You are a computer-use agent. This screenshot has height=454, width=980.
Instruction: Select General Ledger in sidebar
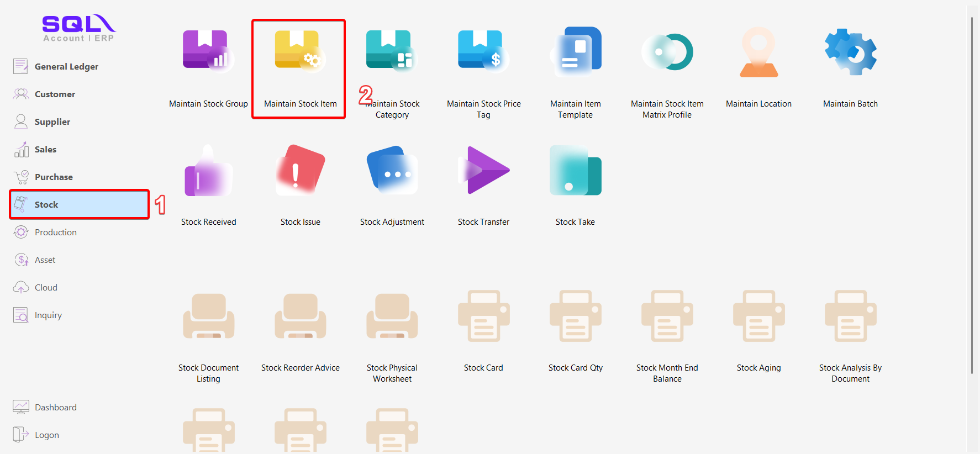click(66, 66)
